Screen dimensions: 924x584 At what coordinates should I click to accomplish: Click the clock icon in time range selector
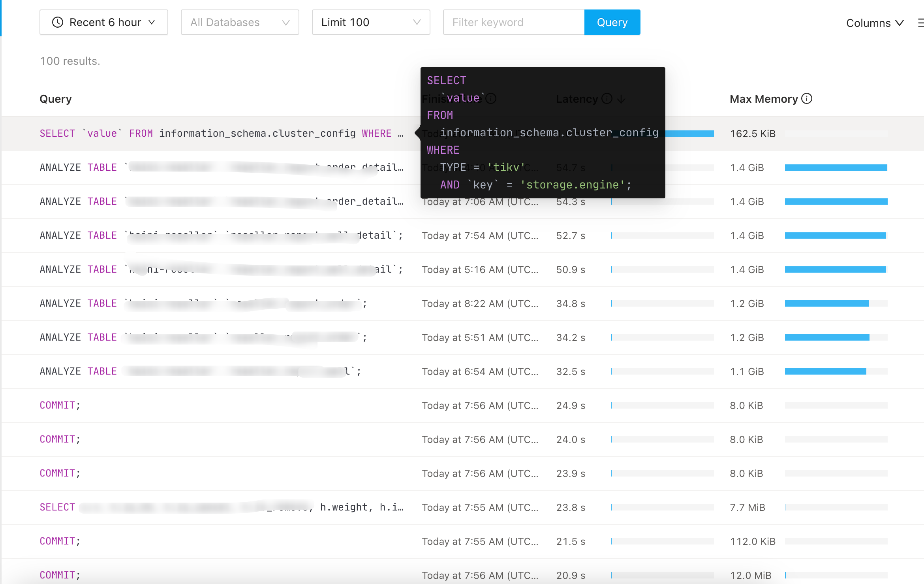58,22
